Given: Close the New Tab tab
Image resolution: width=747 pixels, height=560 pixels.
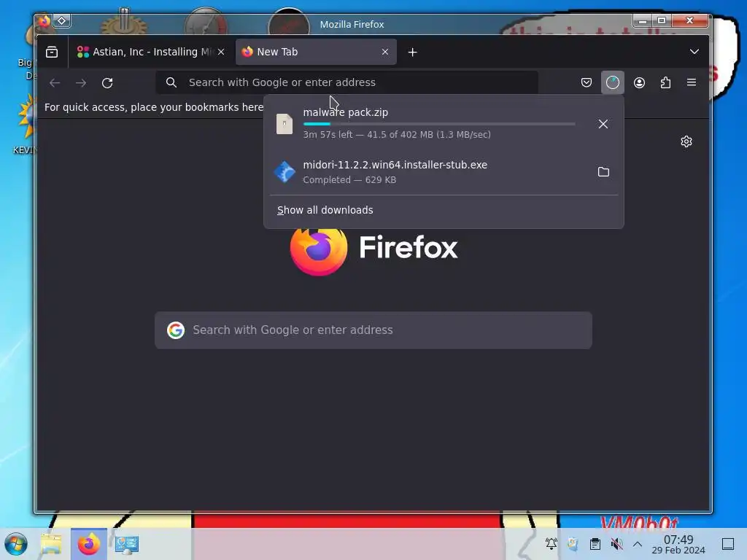Looking at the screenshot, I should pyautogui.click(x=385, y=52).
